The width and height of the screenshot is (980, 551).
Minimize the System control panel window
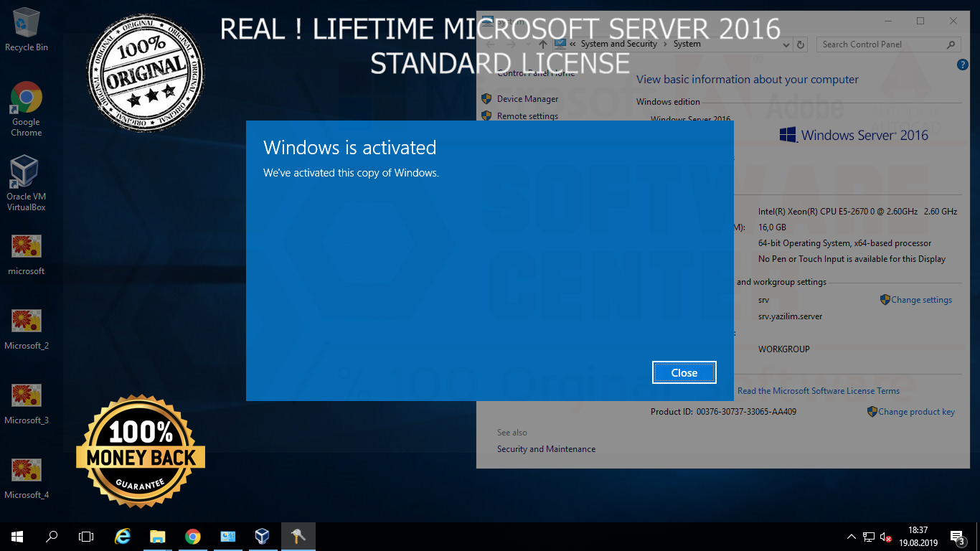pyautogui.click(x=887, y=22)
